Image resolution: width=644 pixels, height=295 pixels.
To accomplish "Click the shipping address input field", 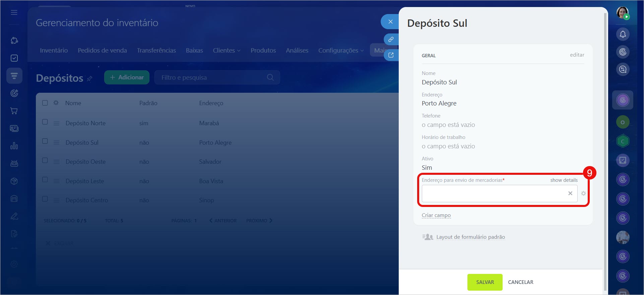I will [x=493, y=194].
